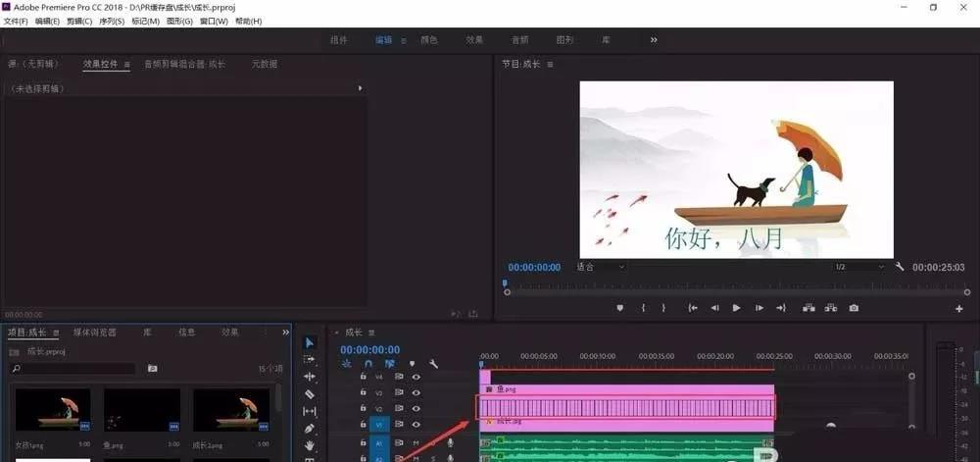
Task: Click Mark In brace button
Action: (643, 308)
